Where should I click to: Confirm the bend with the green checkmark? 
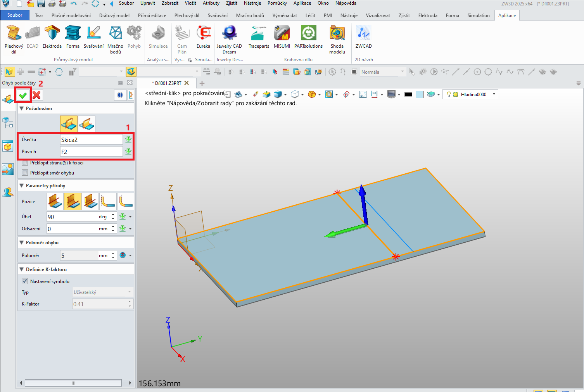pos(23,95)
